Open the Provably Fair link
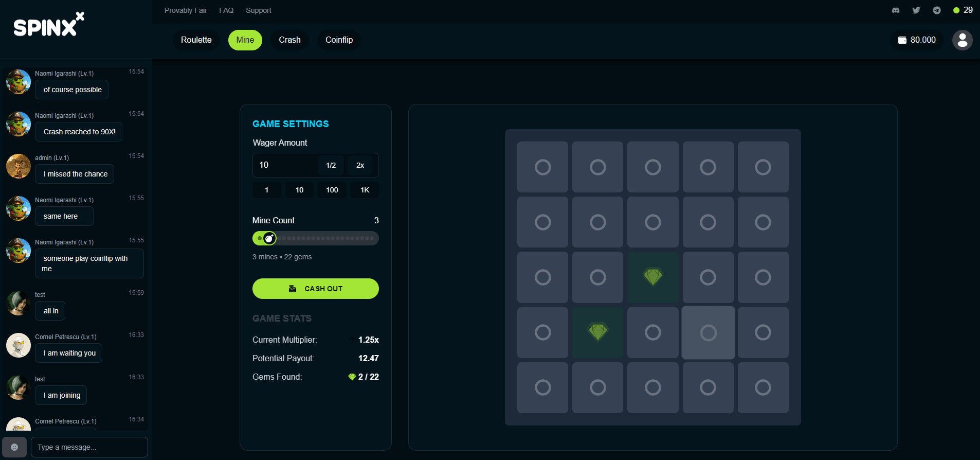 point(186,10)
